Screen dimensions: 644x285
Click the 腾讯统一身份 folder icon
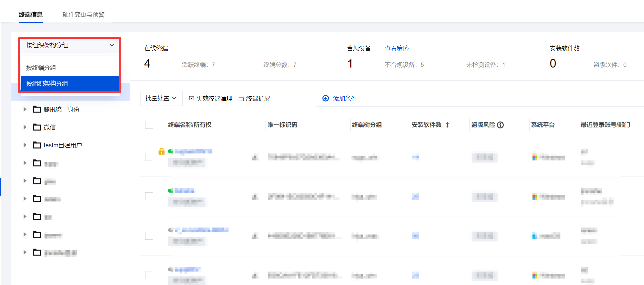pyautogui.click(x=37, y=109)
